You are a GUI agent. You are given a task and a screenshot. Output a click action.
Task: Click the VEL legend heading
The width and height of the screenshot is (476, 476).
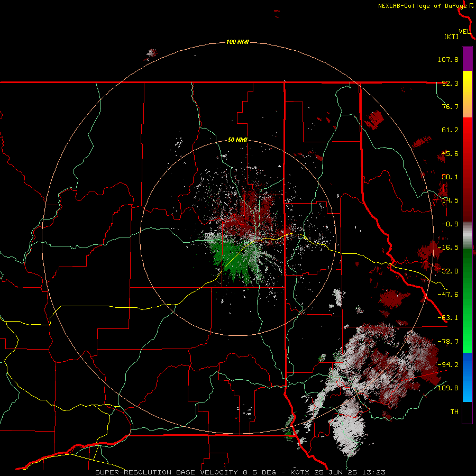tap(464, 32)
